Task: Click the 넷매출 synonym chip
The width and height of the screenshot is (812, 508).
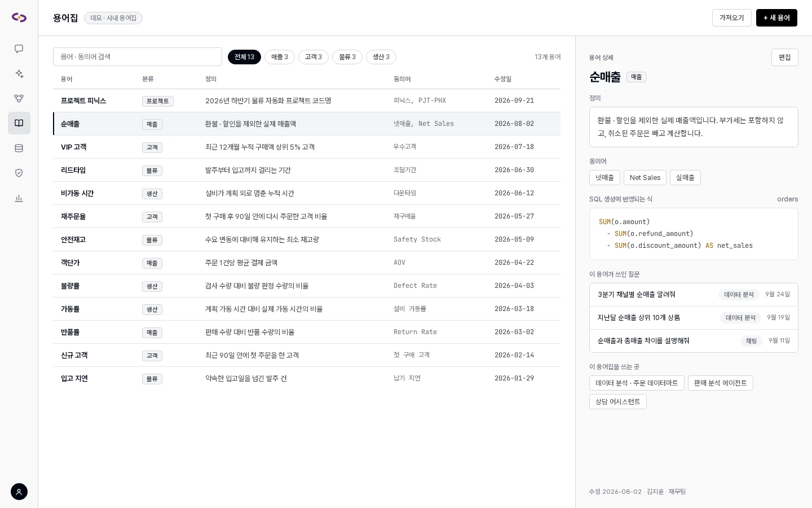Action: click(604, 177)
